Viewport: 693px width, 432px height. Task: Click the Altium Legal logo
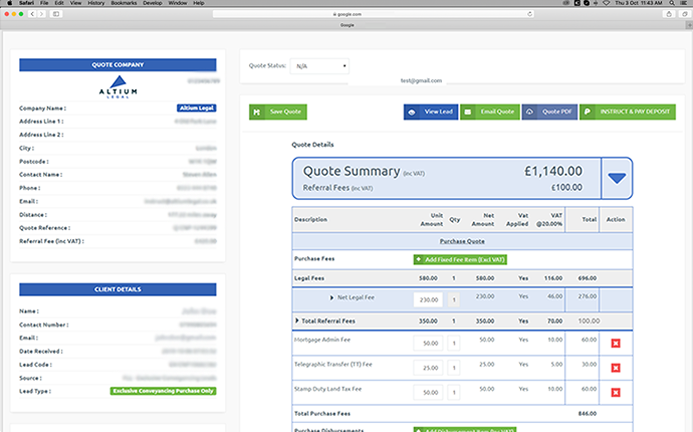pyautogui.click(x=118, y=87)
